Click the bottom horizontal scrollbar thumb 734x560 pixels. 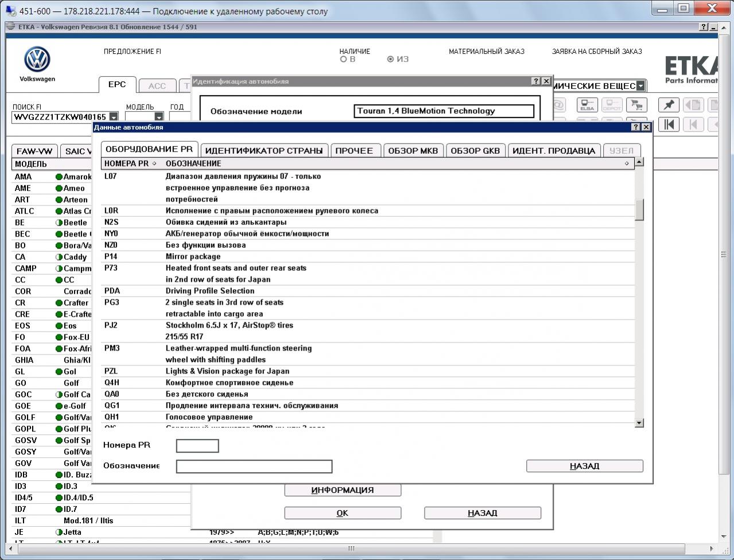point(351,549)
